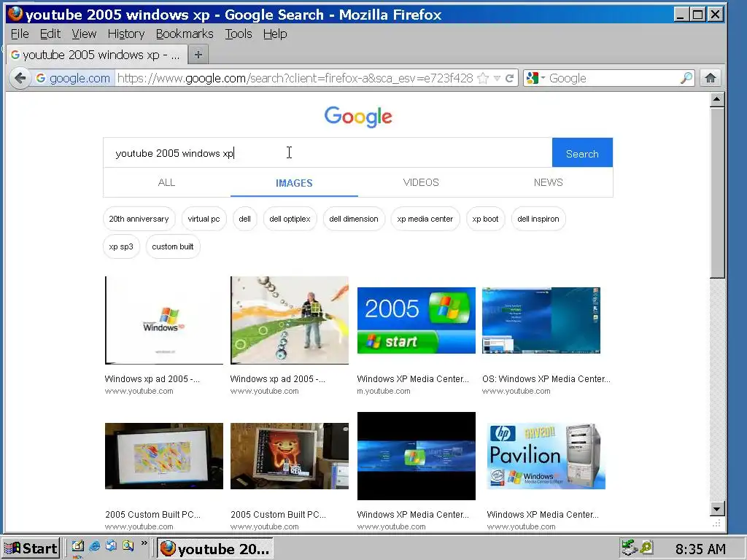Open the colorful monitor Custom Built PC thumbnail
The image size is (747, 560).
point(164,456)
